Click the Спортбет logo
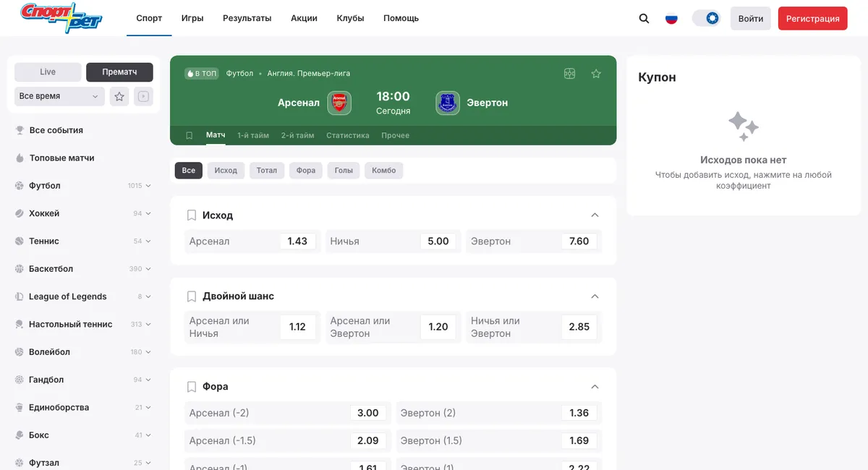868x470 pixels. [x=61, y=18]
